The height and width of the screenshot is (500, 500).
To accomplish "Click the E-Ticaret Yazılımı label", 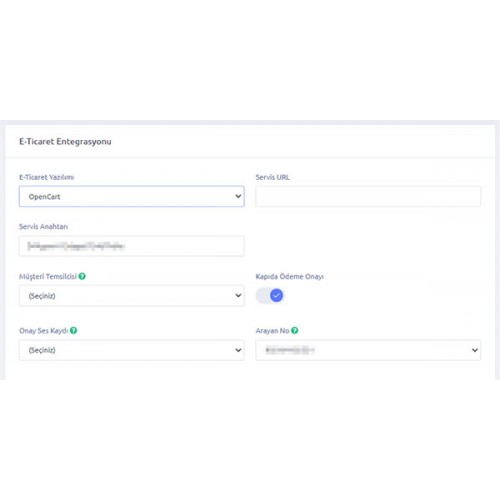I will 46,177.
